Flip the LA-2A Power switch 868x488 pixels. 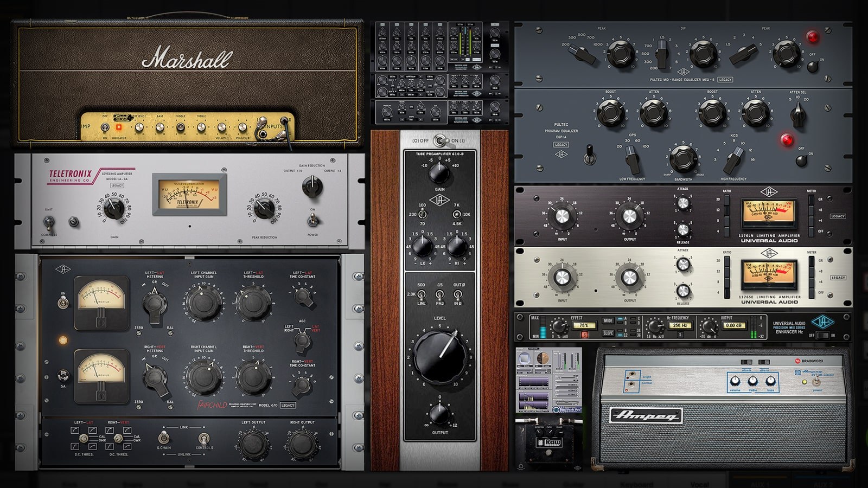click(312, 220)
